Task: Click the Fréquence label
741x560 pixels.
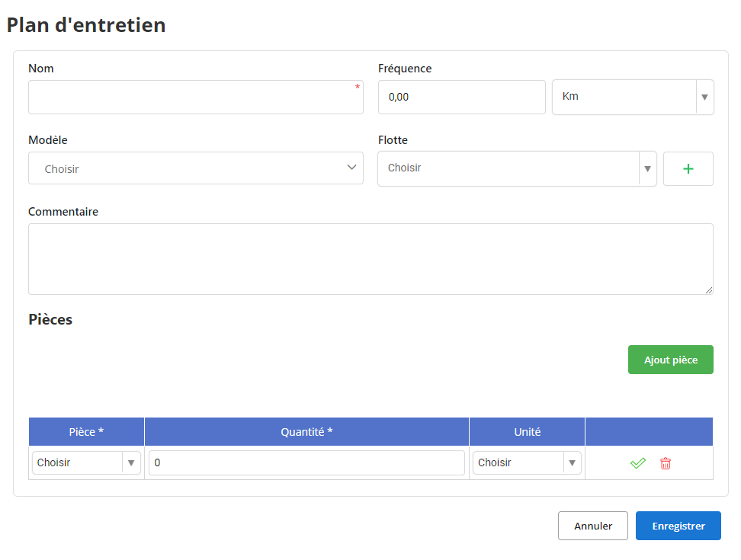Action: [x=405, y=69]
